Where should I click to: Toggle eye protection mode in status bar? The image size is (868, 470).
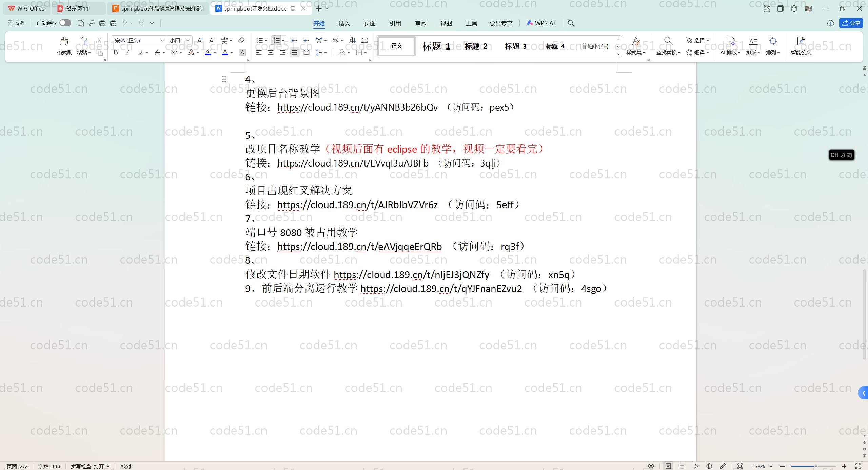tap(651, 466)
